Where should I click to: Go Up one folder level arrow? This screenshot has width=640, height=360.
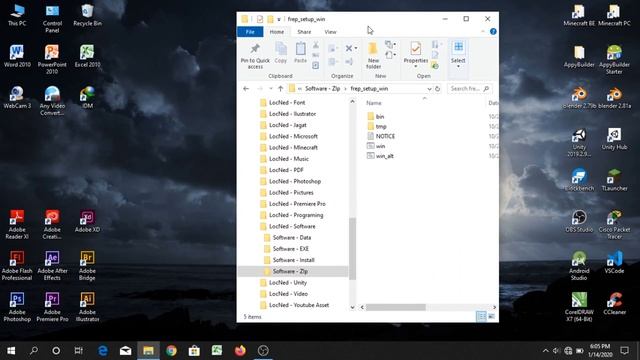[280, 89]
